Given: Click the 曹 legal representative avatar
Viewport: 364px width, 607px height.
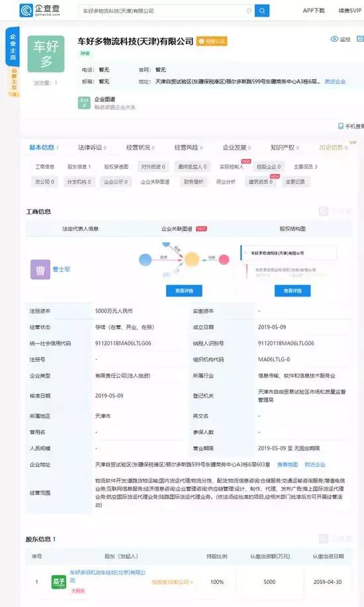Looking at the screenshot, I should 40,269.
